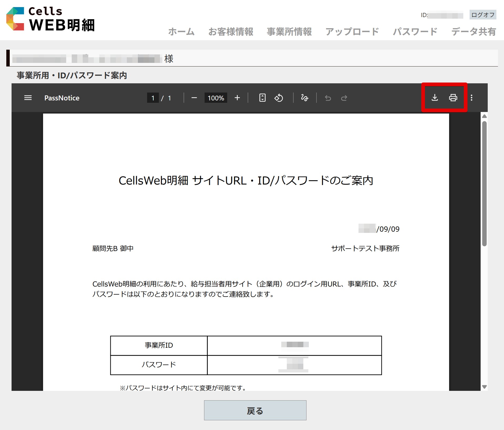Click the PDF scrollbar down arrow

(x=485, y=387)
